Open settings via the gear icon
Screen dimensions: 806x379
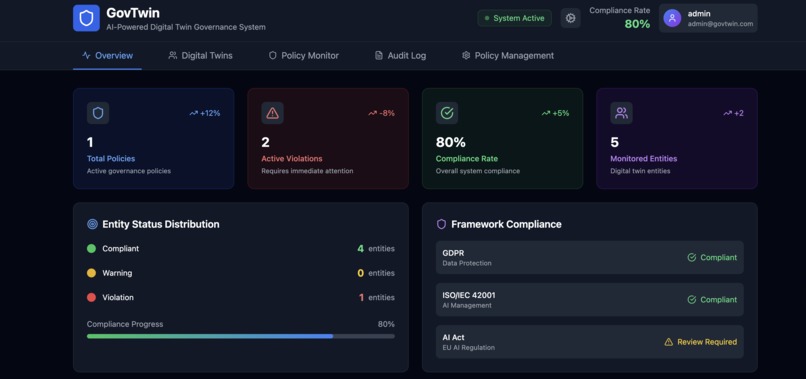pos(570,18)
